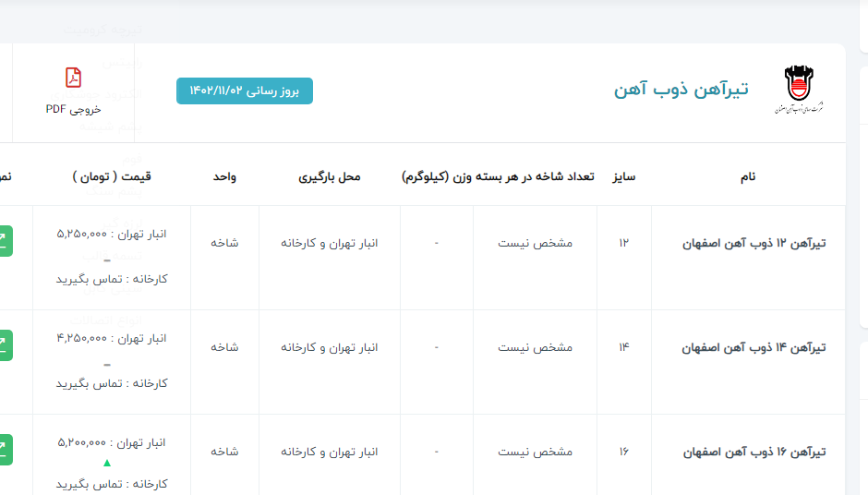Click the واحد column header
Screen dimensions: 868x495
[225, 176]
